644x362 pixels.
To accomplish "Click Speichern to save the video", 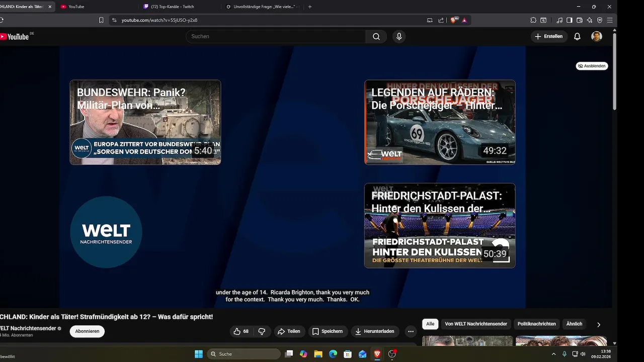I will (x=328, y=331).
